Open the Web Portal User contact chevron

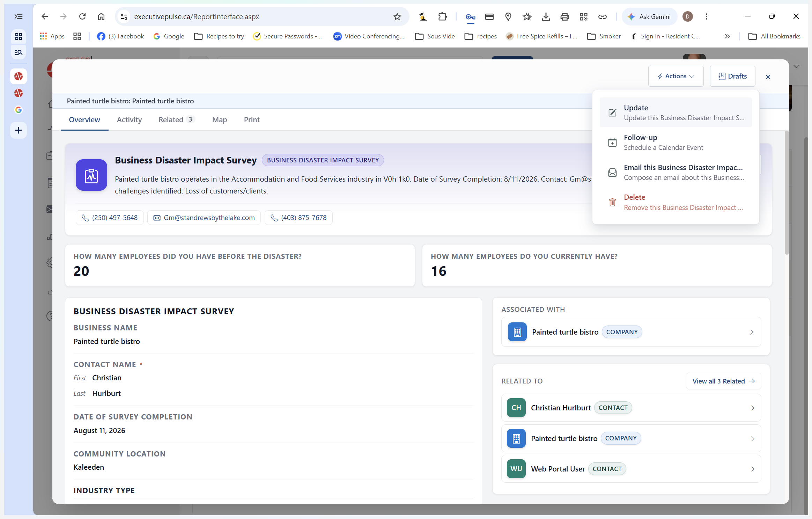753,469
